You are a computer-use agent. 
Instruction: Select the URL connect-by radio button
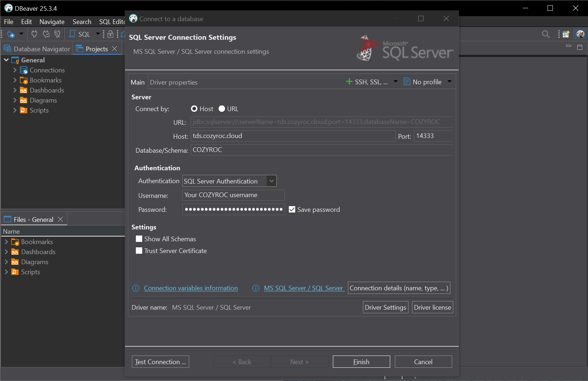pyautogui.click(x=222, y=109)
